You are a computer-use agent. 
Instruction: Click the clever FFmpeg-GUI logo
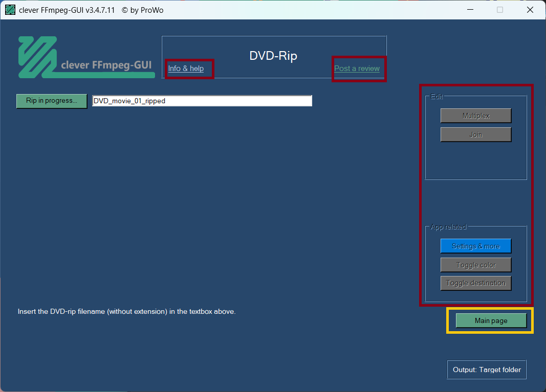[x=86, y=57]
